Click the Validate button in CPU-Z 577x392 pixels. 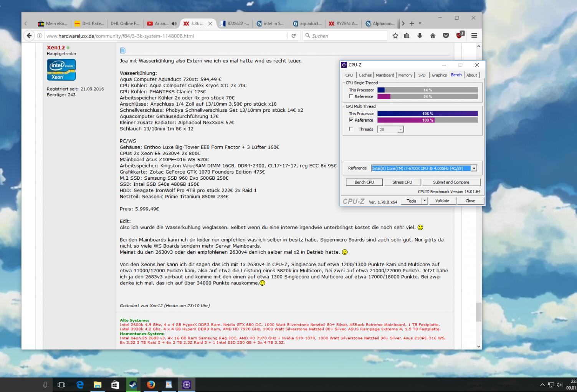[442, 200]
